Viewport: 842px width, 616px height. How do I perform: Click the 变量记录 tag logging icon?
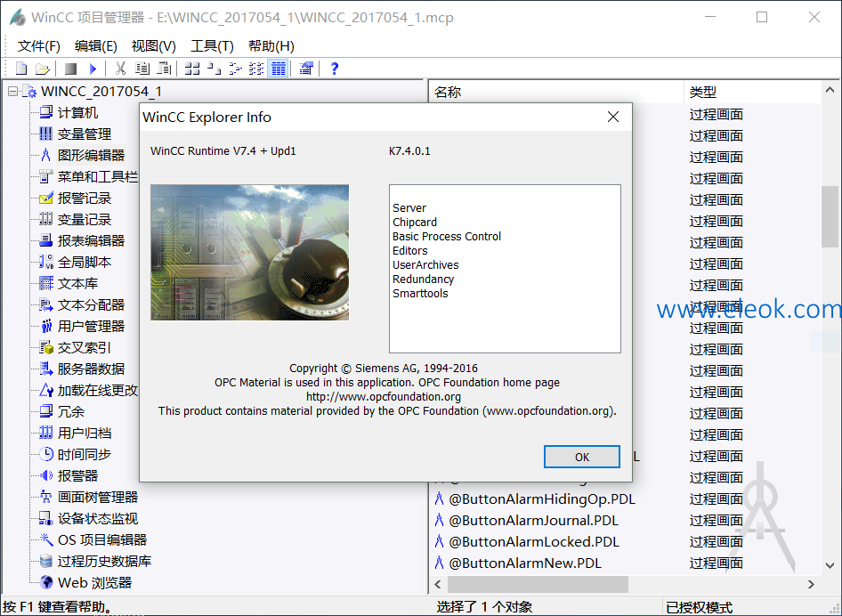pos(46,219)
